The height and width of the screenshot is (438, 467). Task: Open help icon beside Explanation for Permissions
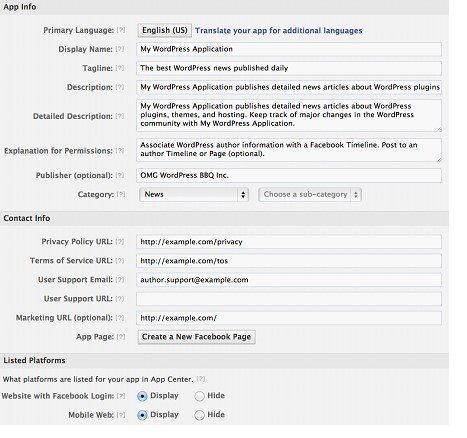[120, 151]
